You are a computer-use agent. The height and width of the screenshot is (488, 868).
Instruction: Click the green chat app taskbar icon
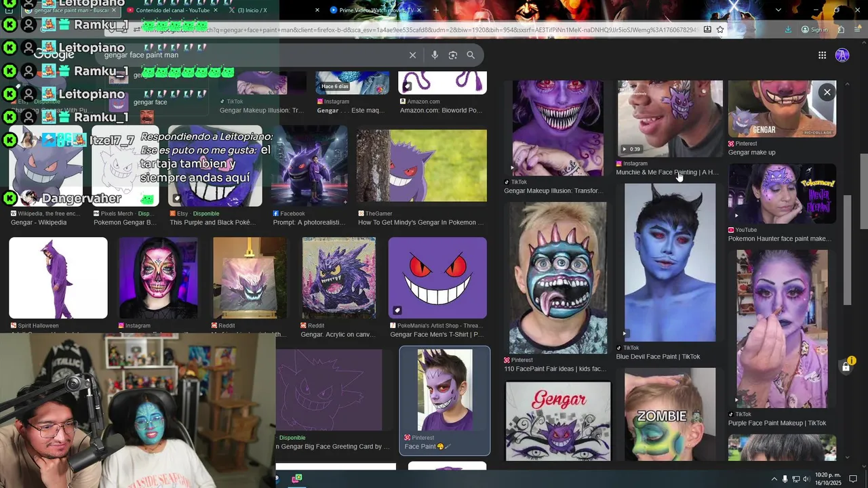click(x=297, y=479)
